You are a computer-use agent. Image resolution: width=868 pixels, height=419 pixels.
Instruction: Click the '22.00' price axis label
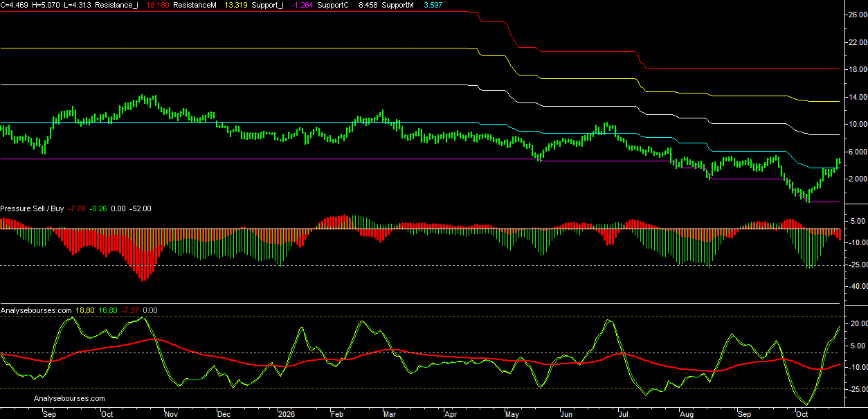(858, 42)
